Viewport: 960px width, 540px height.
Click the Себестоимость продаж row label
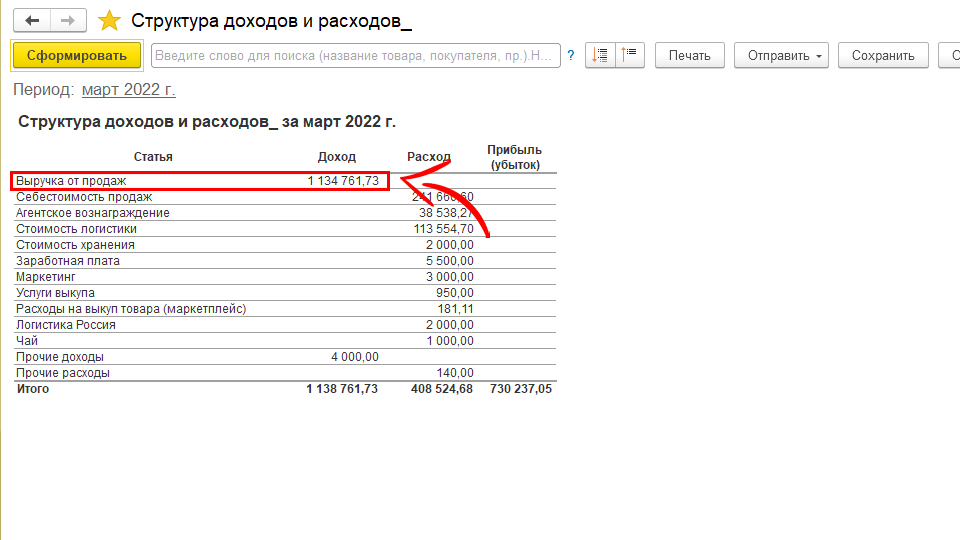(x=84, y=197)
